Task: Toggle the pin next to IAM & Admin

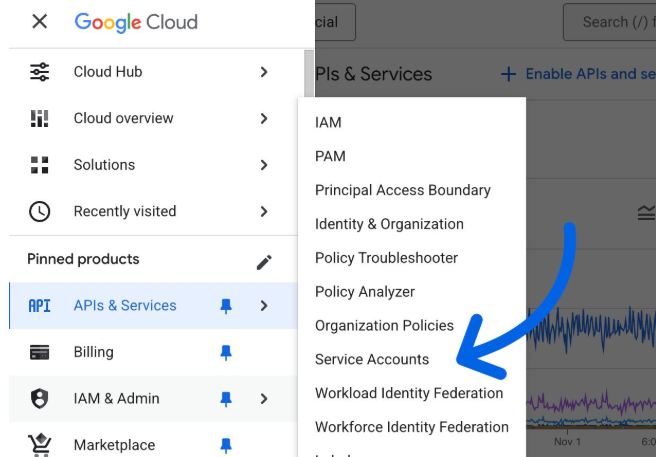Action: coord(226,398)
